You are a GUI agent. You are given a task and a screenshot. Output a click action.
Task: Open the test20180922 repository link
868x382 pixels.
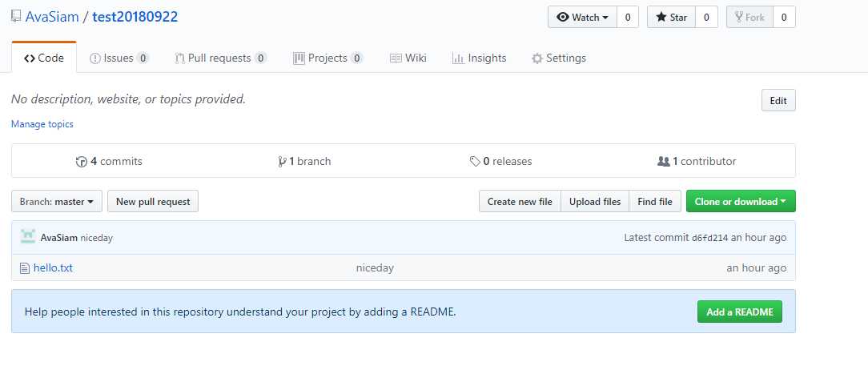(135, 17)
